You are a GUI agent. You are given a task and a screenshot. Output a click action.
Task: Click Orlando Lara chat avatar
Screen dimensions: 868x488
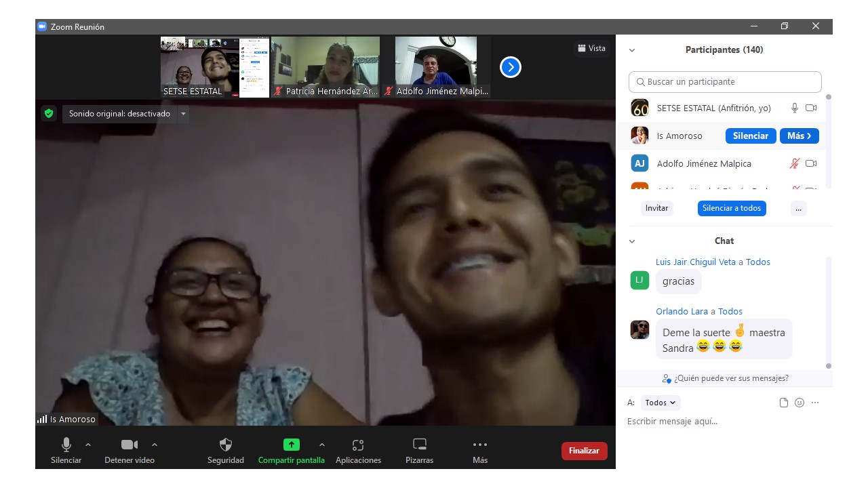click(x=639, y=330)
